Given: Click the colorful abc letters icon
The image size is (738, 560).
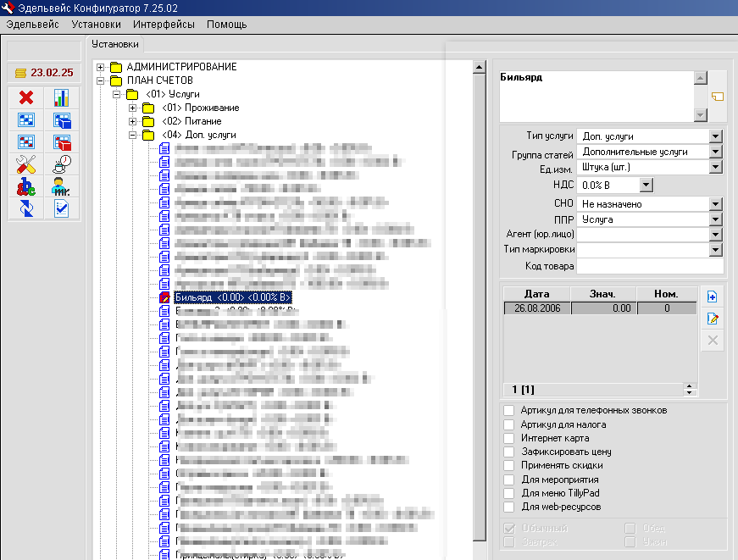Looking at the screenshot, I should (x=25, y=186).
